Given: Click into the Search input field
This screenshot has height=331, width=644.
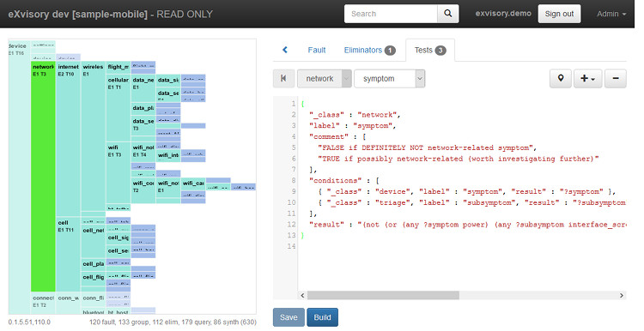Looking at the screenshot, I should [391, 14].
